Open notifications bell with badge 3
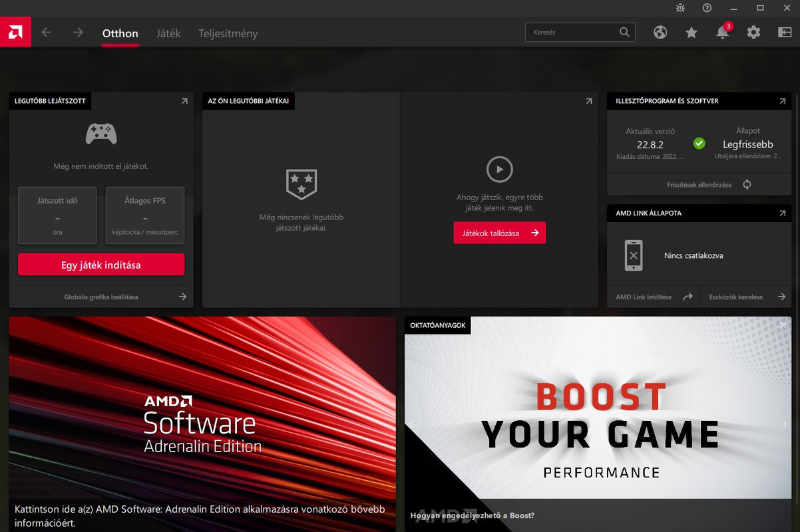800x532 pixels. 723,31
